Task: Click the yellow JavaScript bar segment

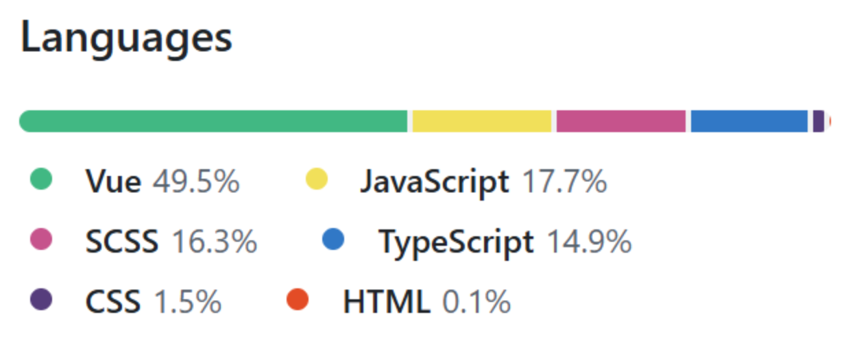Action: [481, 121]
